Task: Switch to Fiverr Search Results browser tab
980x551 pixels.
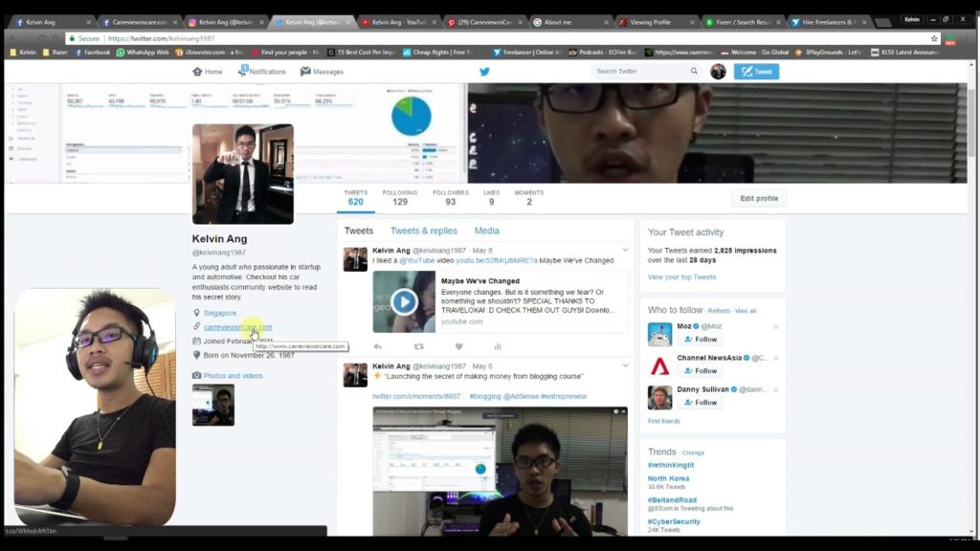Action: 743,22
